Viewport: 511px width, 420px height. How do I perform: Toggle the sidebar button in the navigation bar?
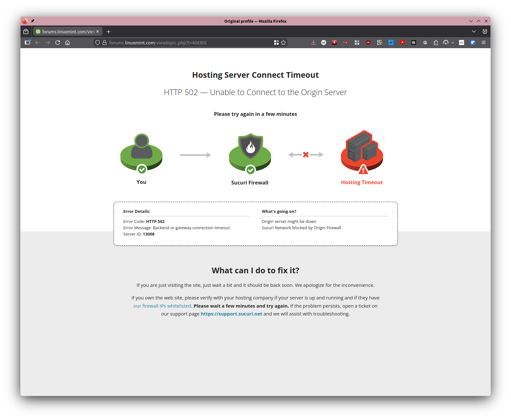(28, 43)
